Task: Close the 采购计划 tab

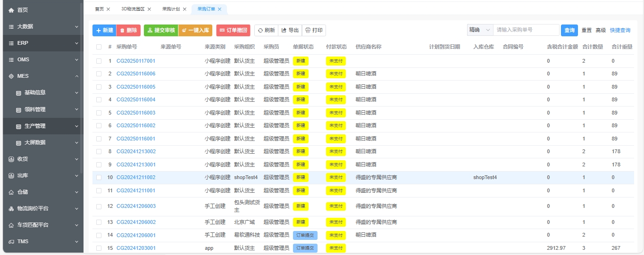Action: tap(184, 9)
